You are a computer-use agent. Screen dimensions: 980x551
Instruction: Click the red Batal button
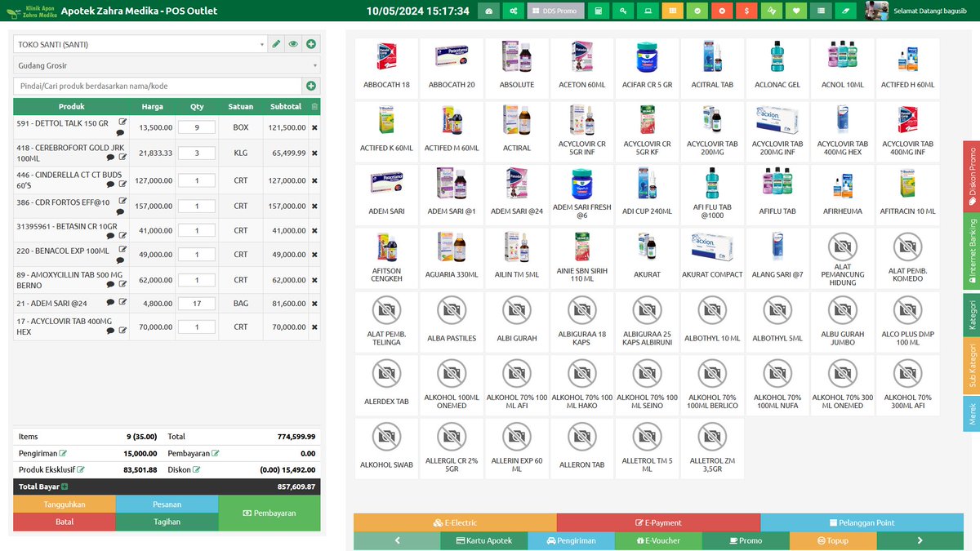point(65,522)
